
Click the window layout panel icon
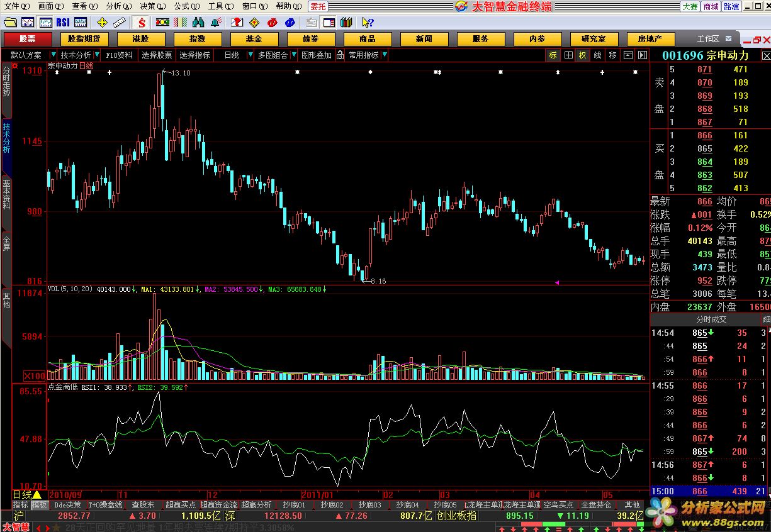pos(329,22)
